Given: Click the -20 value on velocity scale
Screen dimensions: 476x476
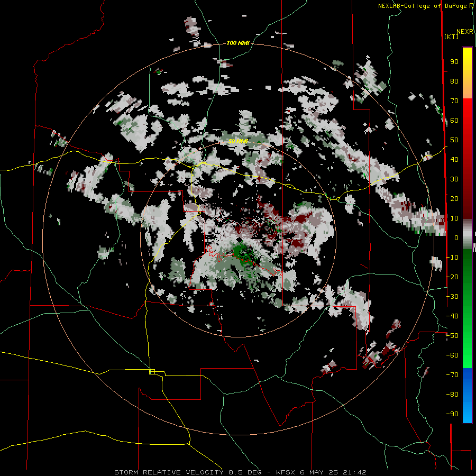Looking at the screenshot, I should click(452, 277).
